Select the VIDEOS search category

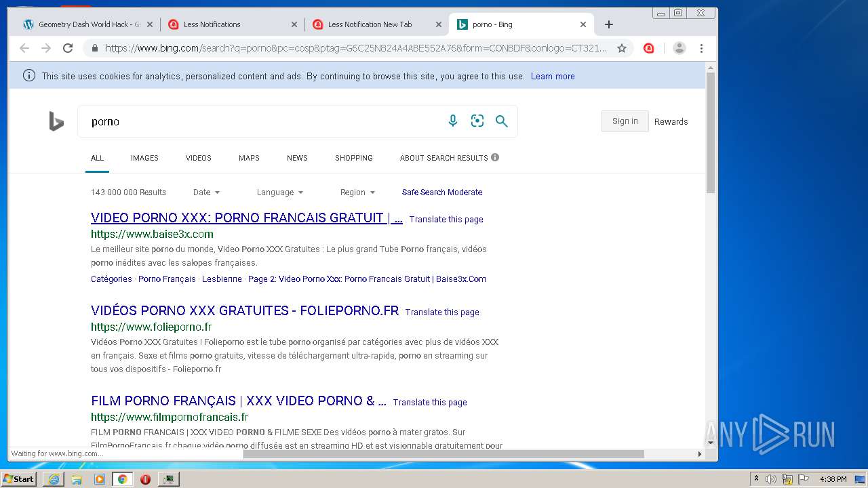(199, 158)
